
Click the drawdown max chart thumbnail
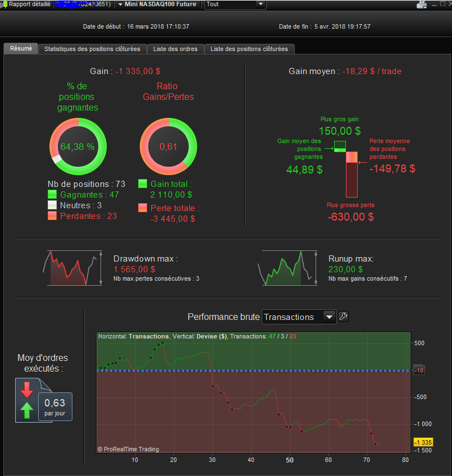[x=73, y=268]
